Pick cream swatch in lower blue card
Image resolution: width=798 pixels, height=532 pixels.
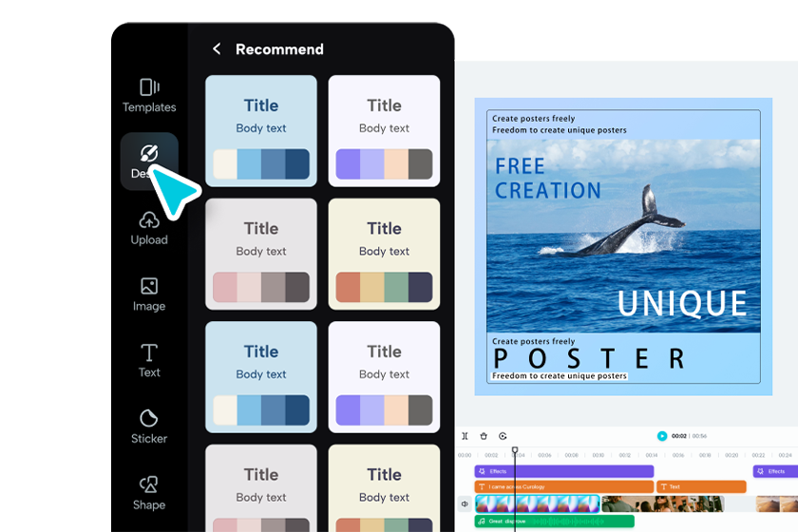point(225,409)
